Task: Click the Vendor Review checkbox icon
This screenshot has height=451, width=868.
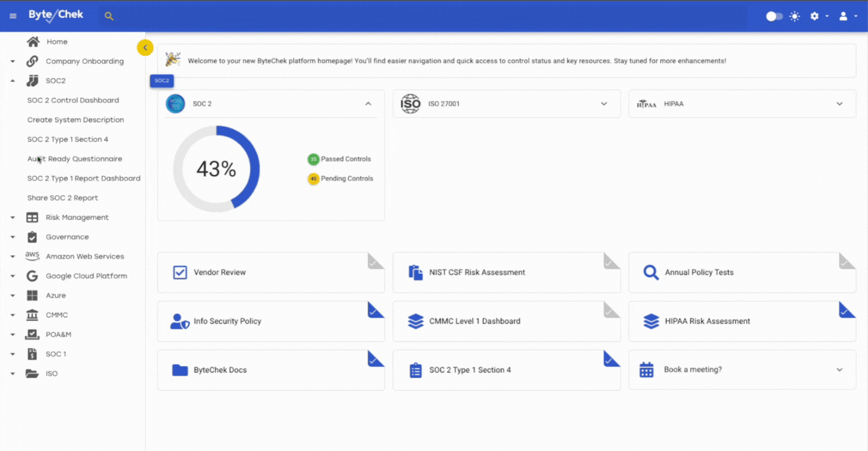Action: (180, 272)
